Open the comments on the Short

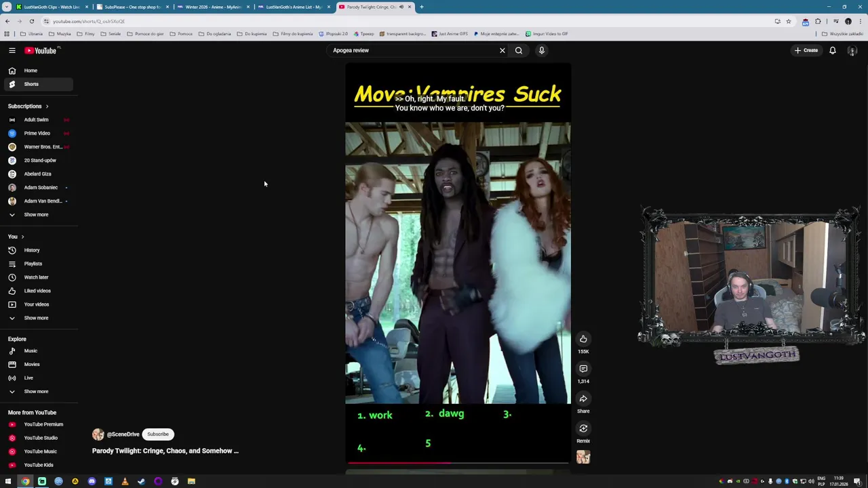583,369
